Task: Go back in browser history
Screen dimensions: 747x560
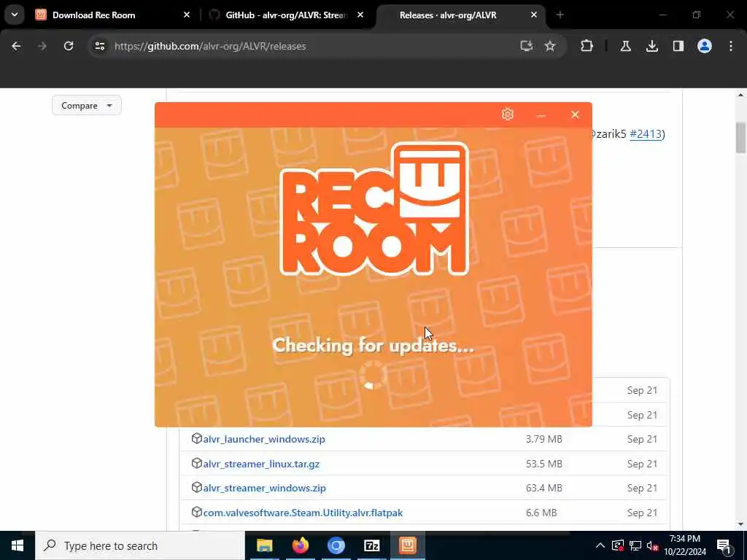Action: [x=16, y=46]
